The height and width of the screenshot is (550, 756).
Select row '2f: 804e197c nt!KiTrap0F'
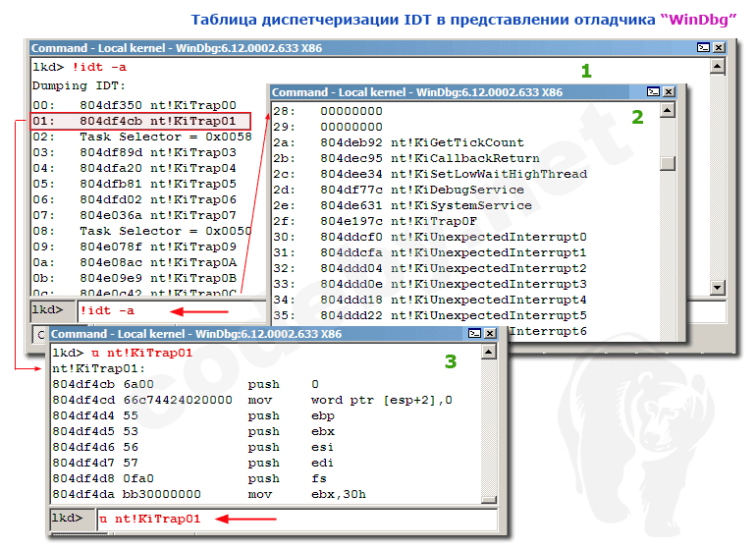375,221
